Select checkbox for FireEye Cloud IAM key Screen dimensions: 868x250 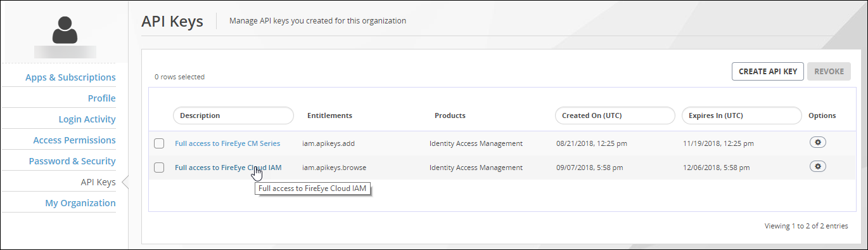[x=159, y=168]
